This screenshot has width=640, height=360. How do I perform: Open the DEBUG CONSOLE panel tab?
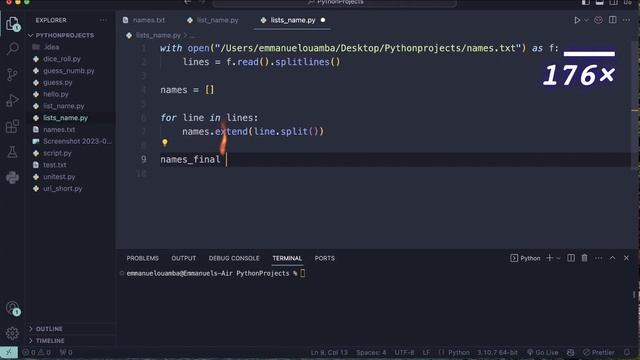pyautogui.click(x=234, y=258)
